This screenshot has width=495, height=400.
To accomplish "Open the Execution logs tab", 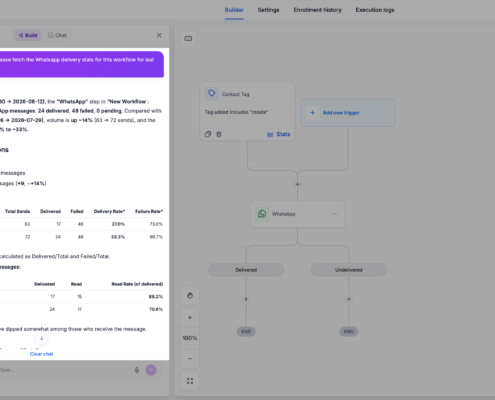I will (375, 10).
